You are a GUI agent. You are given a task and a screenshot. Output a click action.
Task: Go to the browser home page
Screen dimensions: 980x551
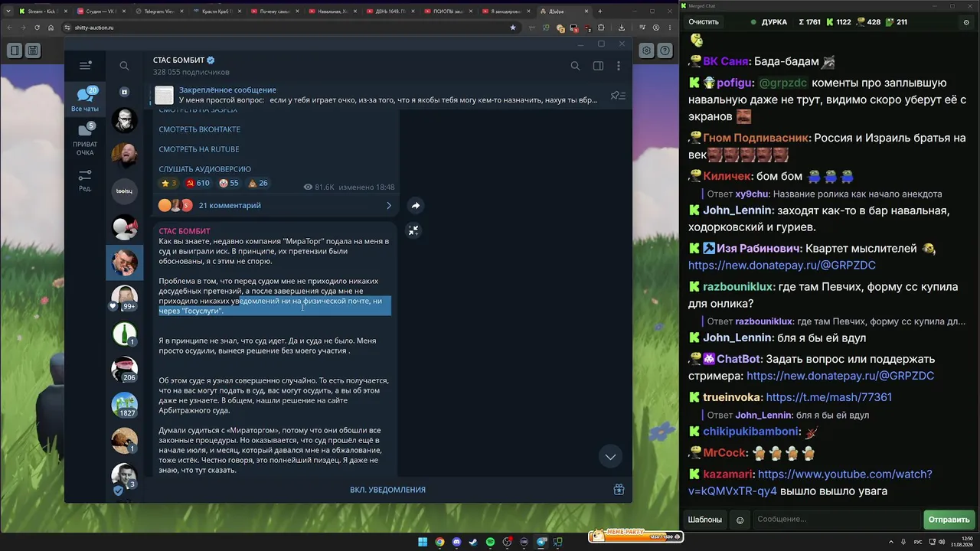pyautogui.click(x=51, y=28)
